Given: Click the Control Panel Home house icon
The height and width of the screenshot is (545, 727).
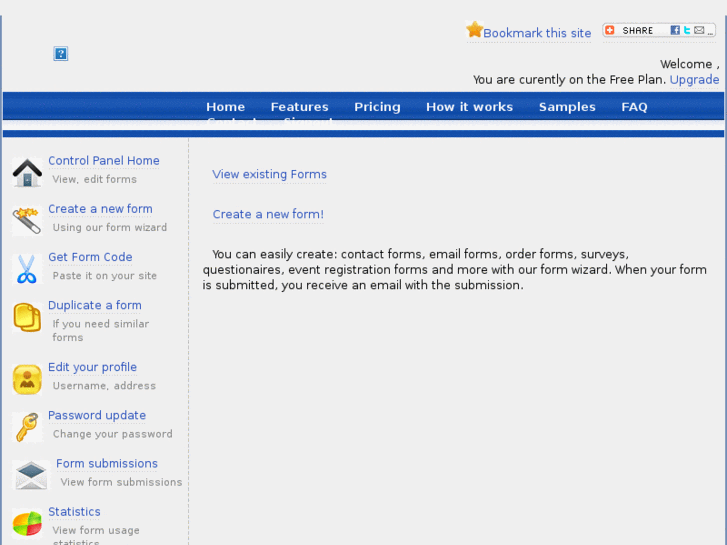Looking at the screenshot, I should (27, 173).
